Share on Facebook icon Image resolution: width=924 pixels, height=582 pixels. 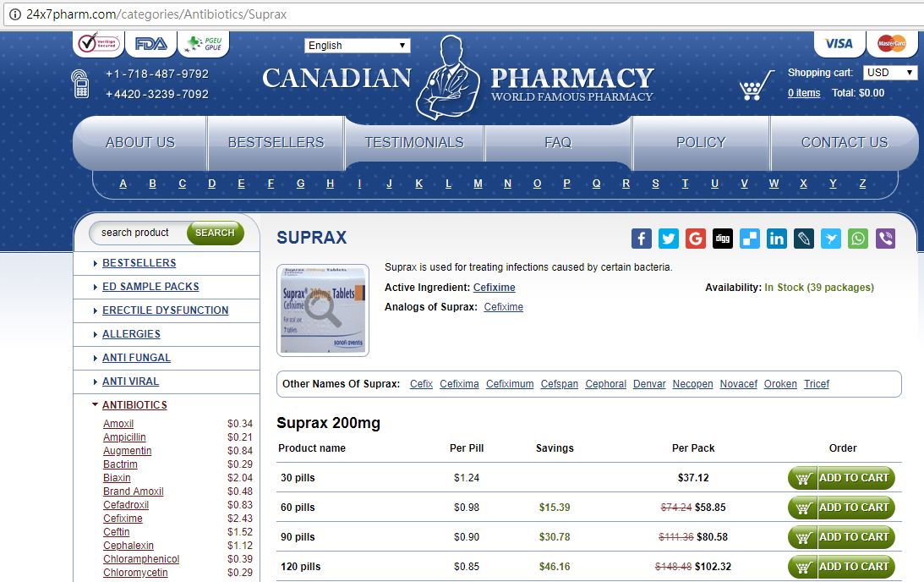click(x=642, y=239)
